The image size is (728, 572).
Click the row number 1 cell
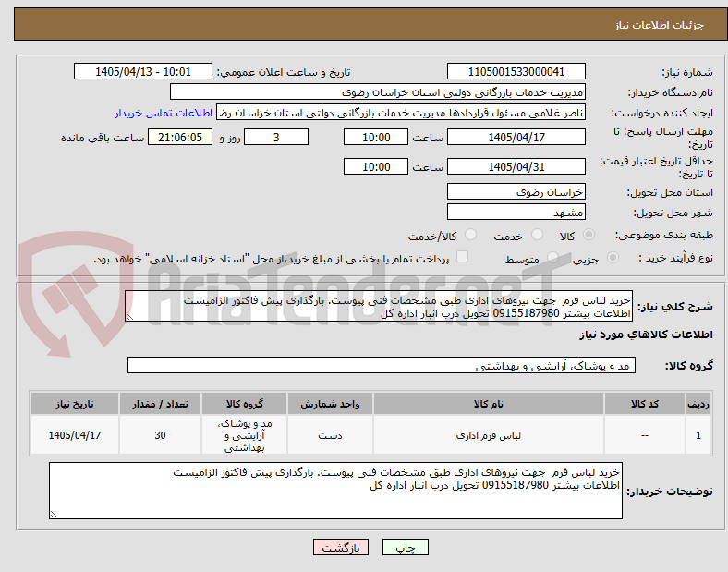click(698, 435)
